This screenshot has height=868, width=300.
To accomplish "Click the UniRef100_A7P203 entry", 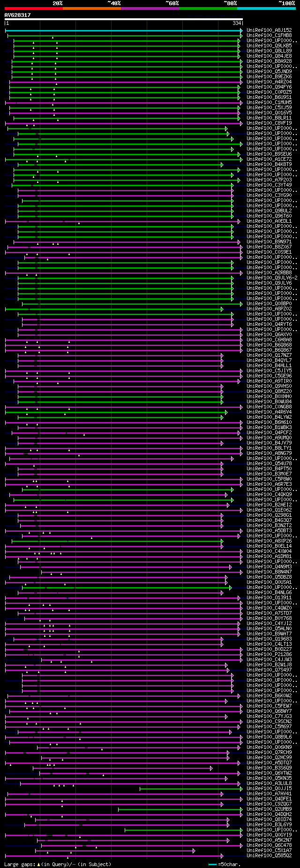I will tap(269, 180).
